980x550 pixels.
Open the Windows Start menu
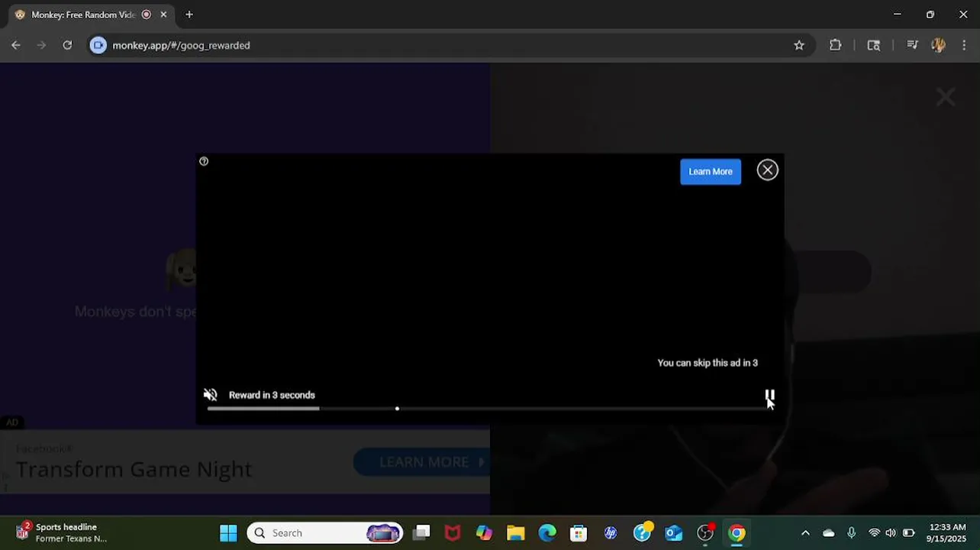228,533
